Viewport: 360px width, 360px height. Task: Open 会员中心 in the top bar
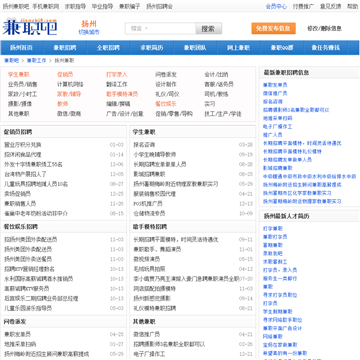click(276, 6)
